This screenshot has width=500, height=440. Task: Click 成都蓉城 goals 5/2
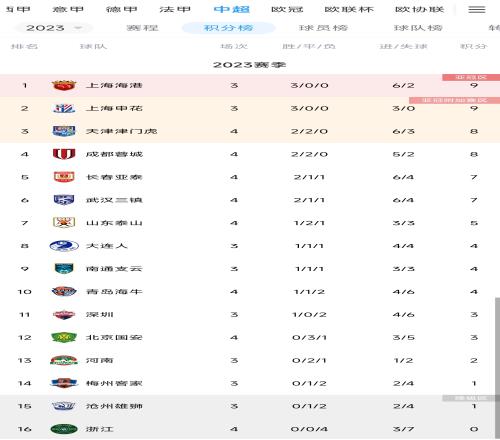click(x=403, y=154)
